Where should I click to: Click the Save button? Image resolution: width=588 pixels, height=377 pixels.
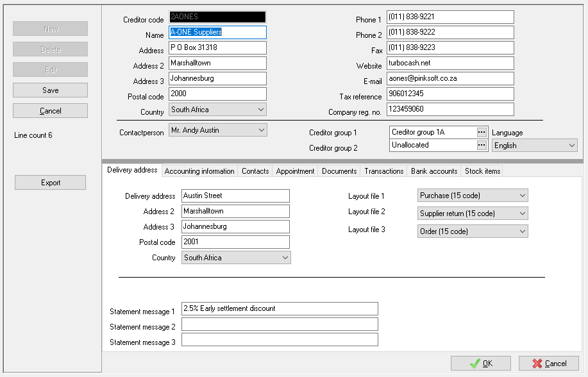tap(50, 90)
